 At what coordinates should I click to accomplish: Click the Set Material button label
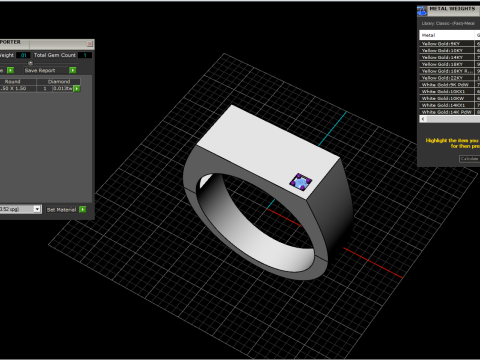point(61,210)
